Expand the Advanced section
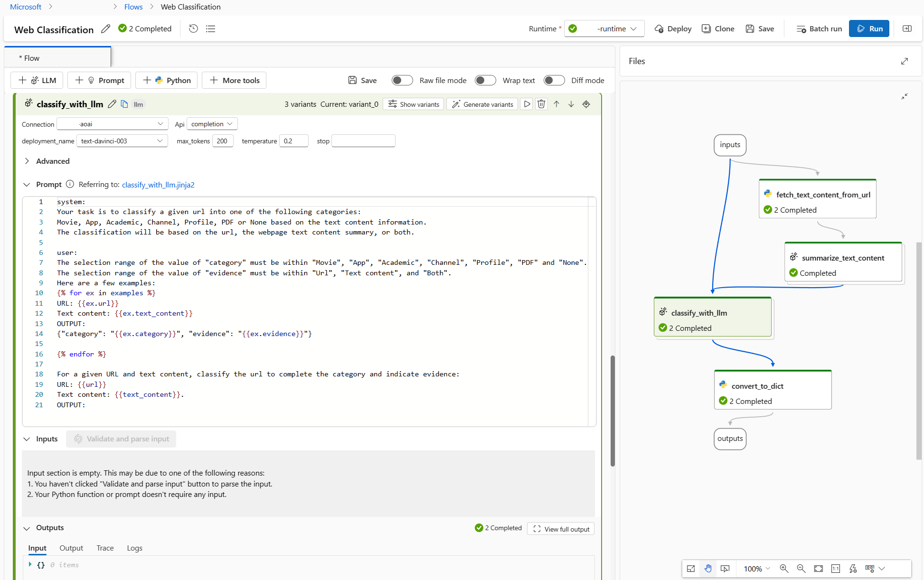This screenshot has height=580, width=924. [28, 161]
